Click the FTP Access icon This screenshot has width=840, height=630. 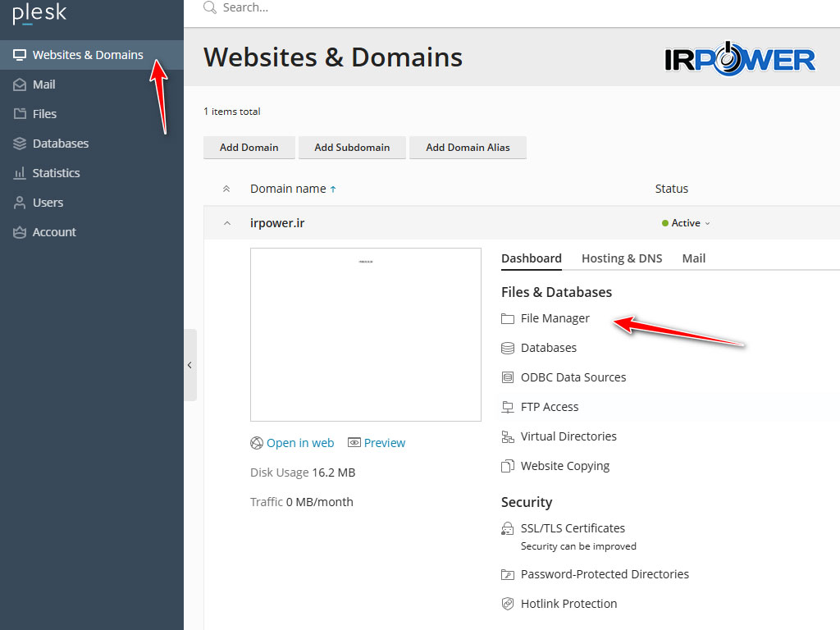click(508, 407)
